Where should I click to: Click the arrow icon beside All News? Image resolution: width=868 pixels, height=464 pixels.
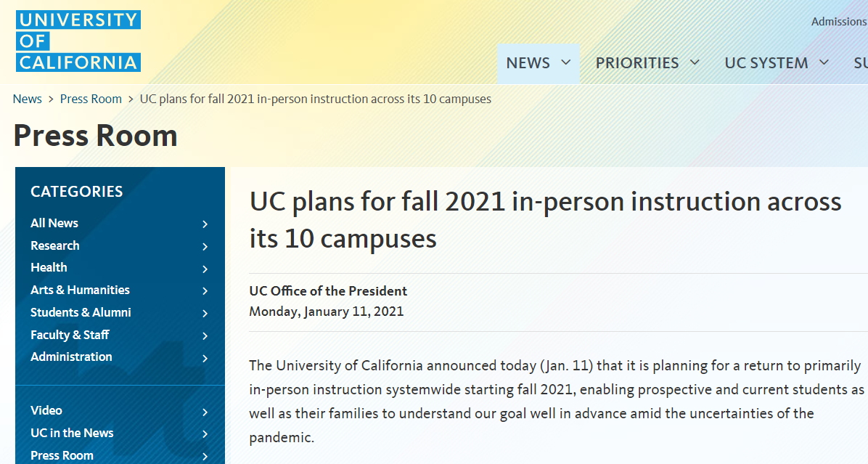click(205, 224)
